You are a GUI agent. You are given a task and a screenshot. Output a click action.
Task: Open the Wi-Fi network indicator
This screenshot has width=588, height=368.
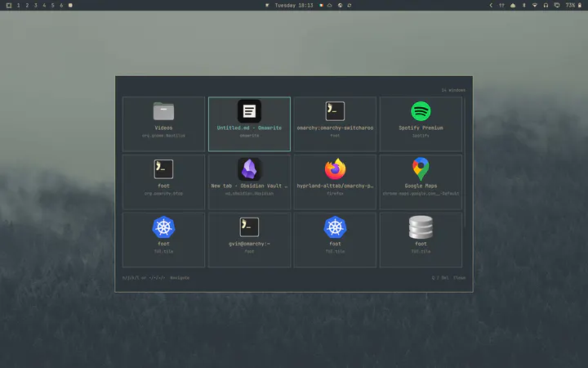[x=535, y=5]
